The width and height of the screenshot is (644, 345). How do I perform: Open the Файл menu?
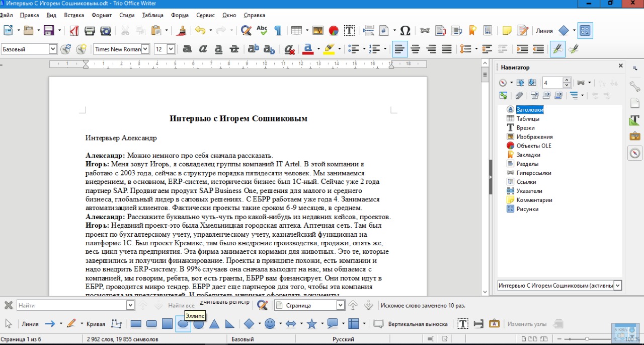(7, 15)
